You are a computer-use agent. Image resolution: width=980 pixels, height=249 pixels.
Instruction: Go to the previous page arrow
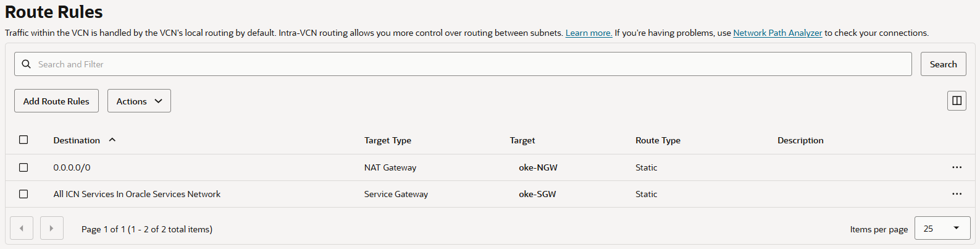point(22,229)
